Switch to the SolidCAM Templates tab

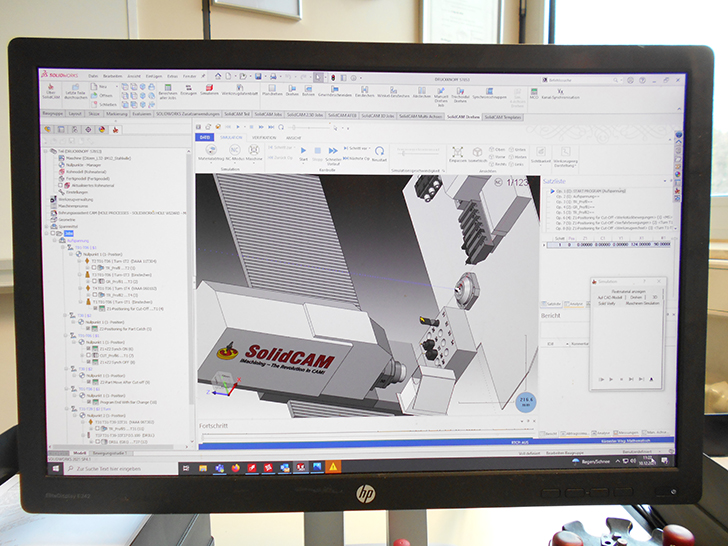[x=503, y=117]
